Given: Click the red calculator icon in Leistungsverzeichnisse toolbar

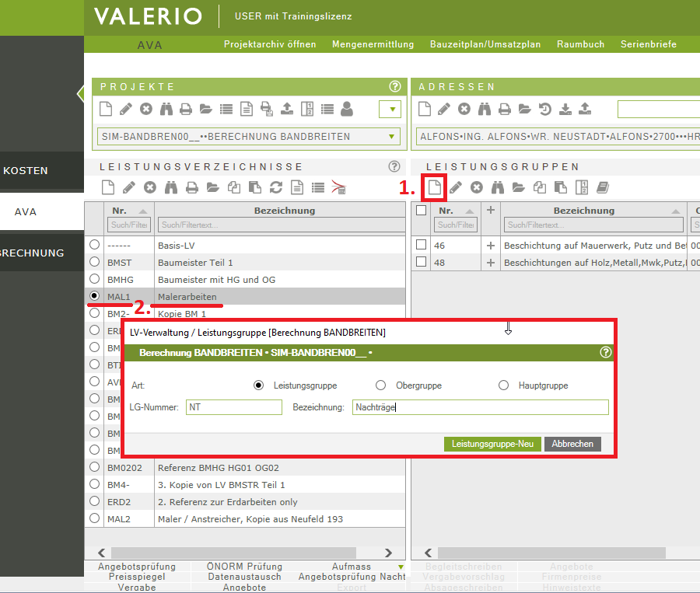Looking at the screenshot, I should tap(338, 187).
